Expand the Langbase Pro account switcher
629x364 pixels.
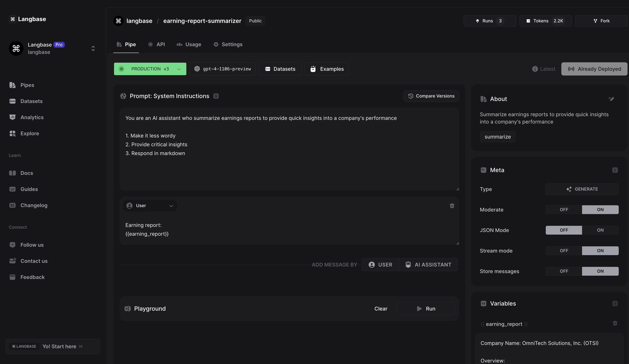pos(93,48)
